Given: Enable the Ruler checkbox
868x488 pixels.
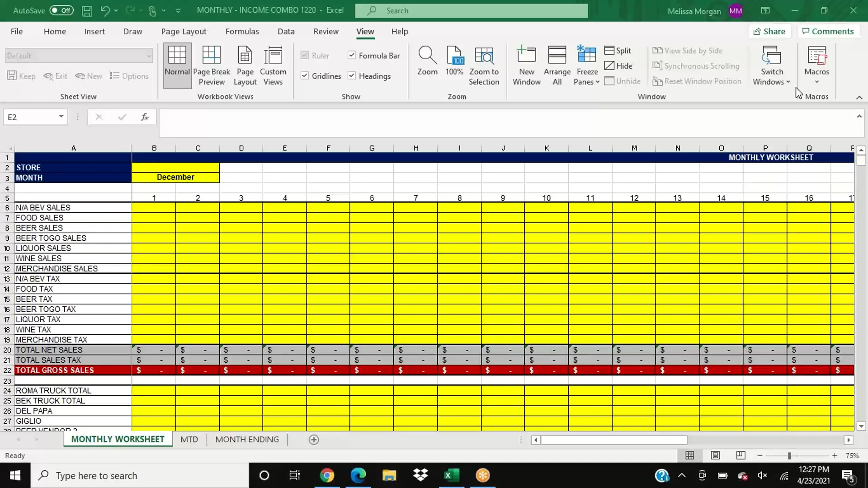Looking at the screenshot, I should (x=304, y=55).
